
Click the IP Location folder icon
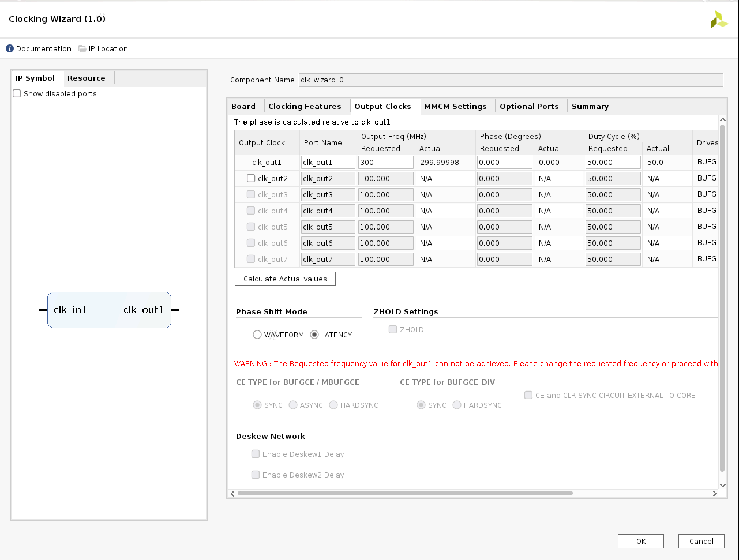pos(82,49)
